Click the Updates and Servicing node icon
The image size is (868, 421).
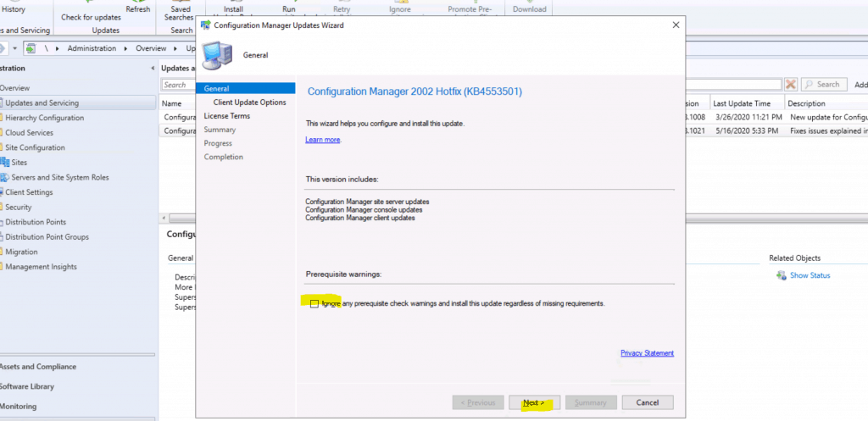[2, 102]
